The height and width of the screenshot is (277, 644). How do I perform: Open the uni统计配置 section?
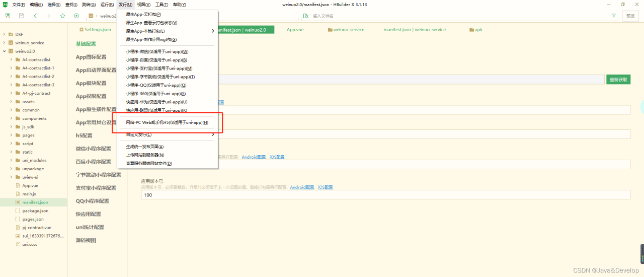point(90,227)
